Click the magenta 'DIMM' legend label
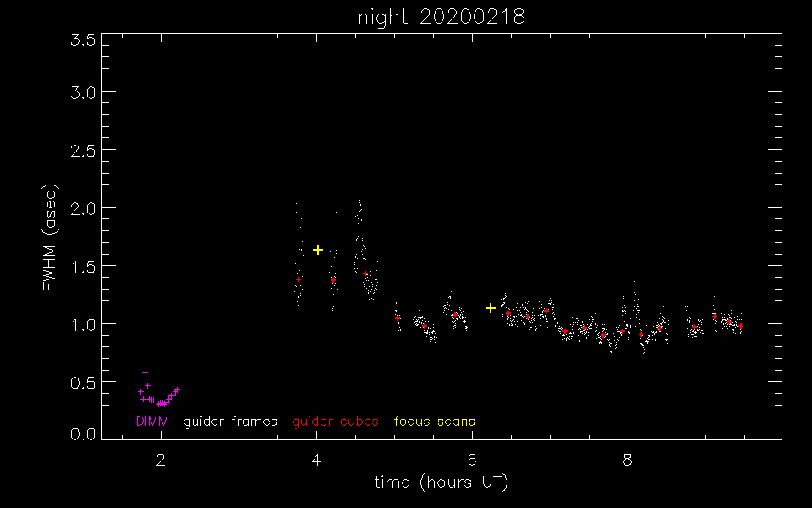812x508 pixels. click(152, 422)
